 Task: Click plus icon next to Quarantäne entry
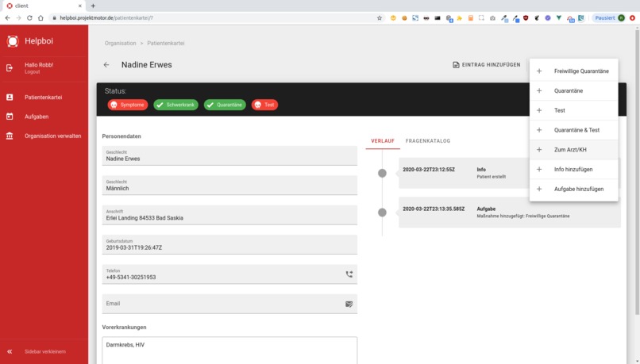tap(539, 90)
